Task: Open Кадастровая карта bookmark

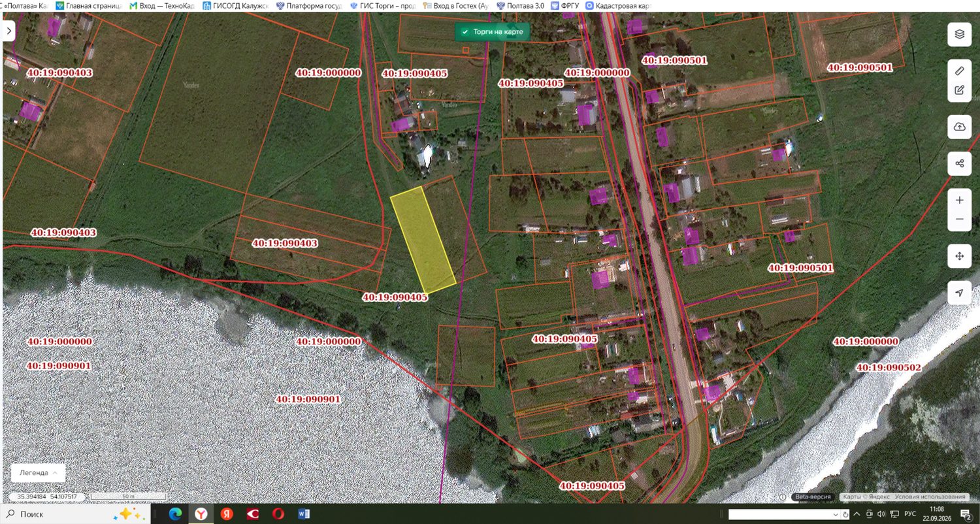Action: coord(619,5)
